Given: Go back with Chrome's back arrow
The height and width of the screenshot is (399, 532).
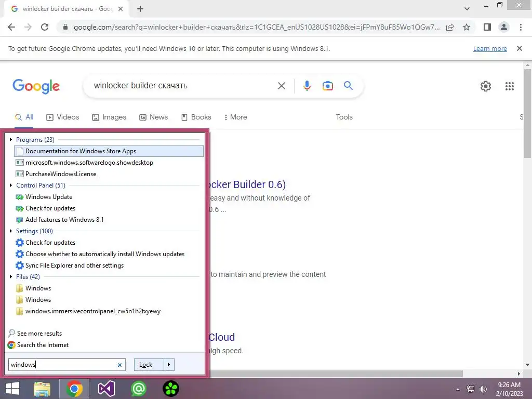Looking at the screenshot, I should pos(11,27).
